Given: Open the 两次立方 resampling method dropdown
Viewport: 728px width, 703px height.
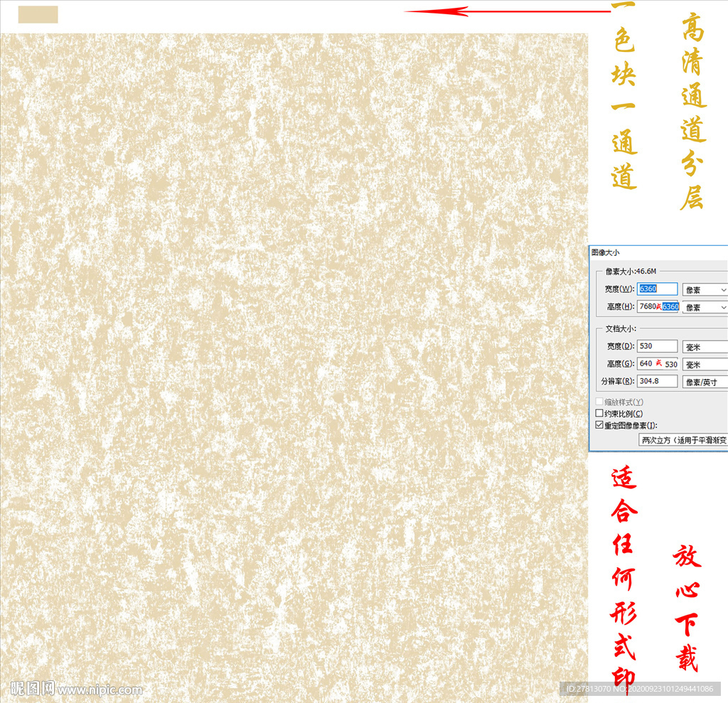Looking at the screenshot, I should [683, 440].
